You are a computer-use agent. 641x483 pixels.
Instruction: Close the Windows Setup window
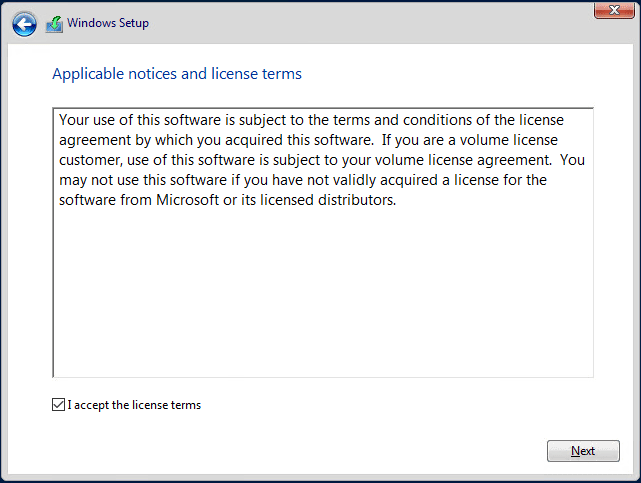coord(608,10)
